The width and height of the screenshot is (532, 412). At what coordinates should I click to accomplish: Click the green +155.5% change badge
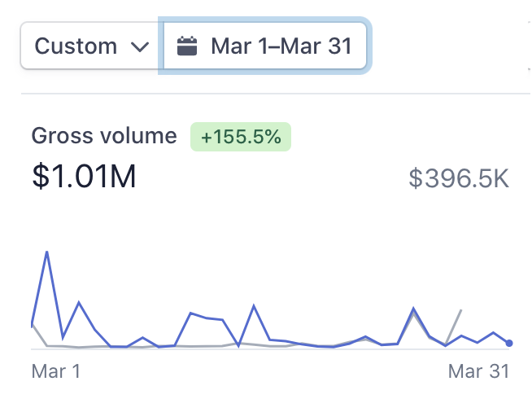coord(240,137)
